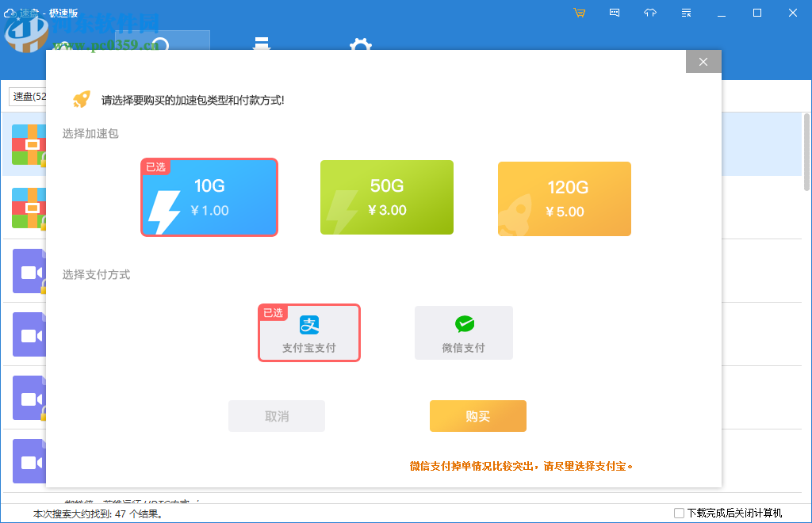Select the 50G ¥3.00 acceleration package

click(387, 197)
